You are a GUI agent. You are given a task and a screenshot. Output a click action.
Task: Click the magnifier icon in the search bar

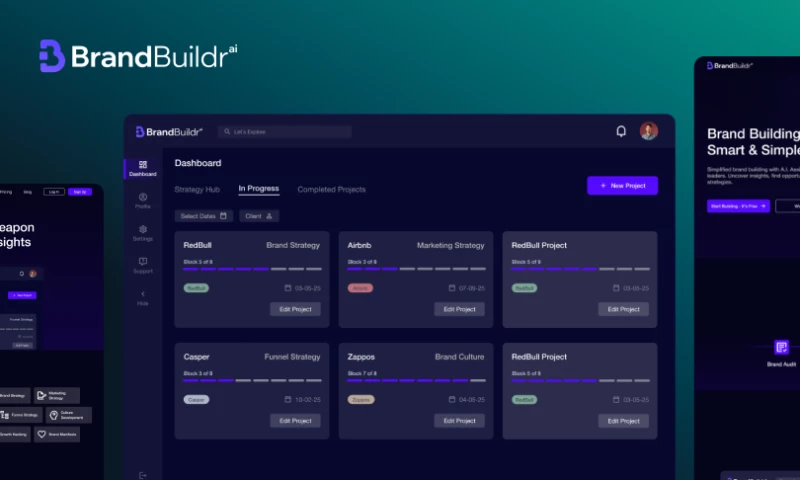(x=227, y=132)
